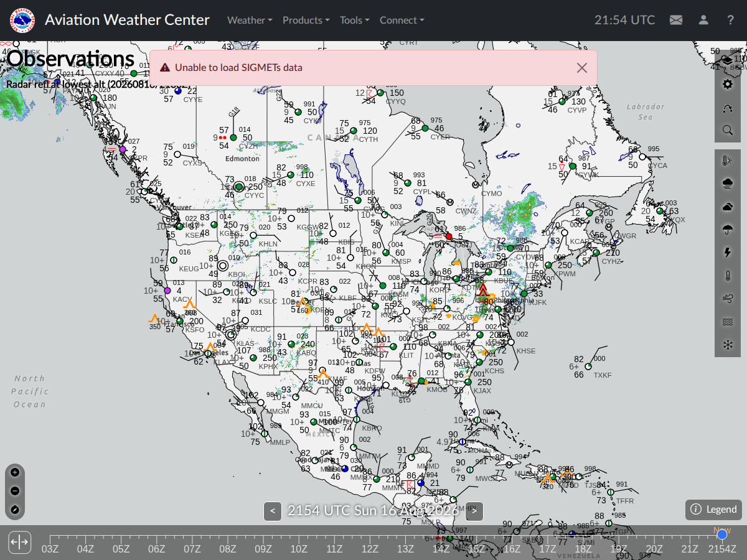The width and height of the screenshot is (747, 560).
Task: Step to the next observation time
Action: 474,511
